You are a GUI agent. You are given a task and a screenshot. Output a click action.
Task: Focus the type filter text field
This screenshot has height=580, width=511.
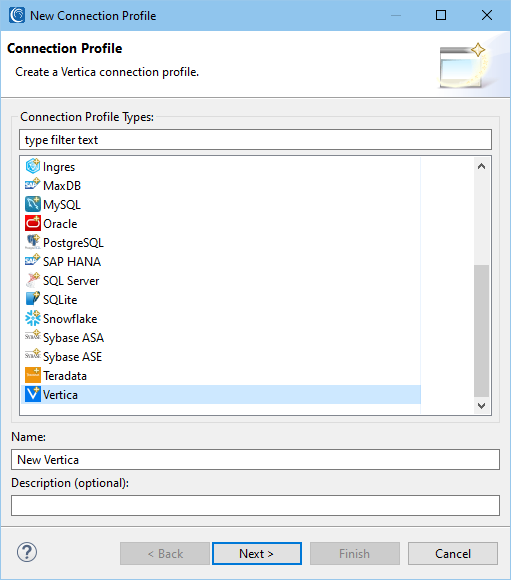pyautogui.click(x=255, y=140)
